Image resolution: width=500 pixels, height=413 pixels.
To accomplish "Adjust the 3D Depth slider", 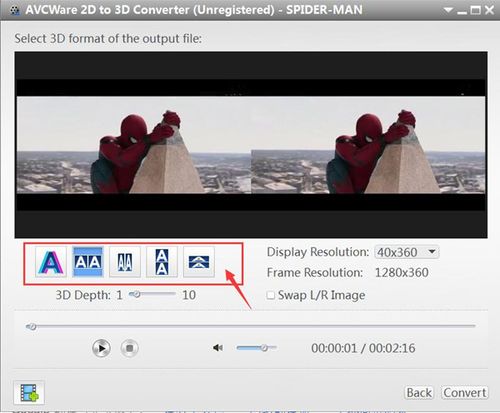I will (x=152, y=294).
